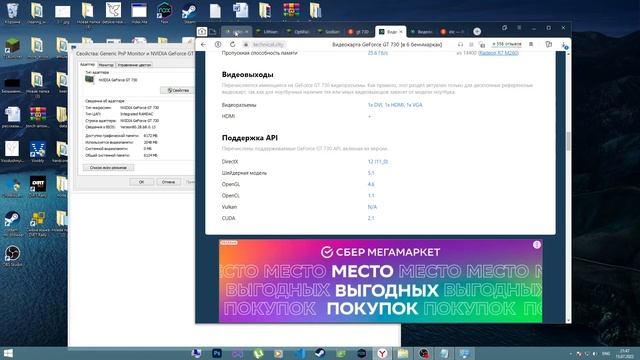Open the Nox desktop shortcut
This screenshot has height=360, width=640.
click(x=164, y=13)
